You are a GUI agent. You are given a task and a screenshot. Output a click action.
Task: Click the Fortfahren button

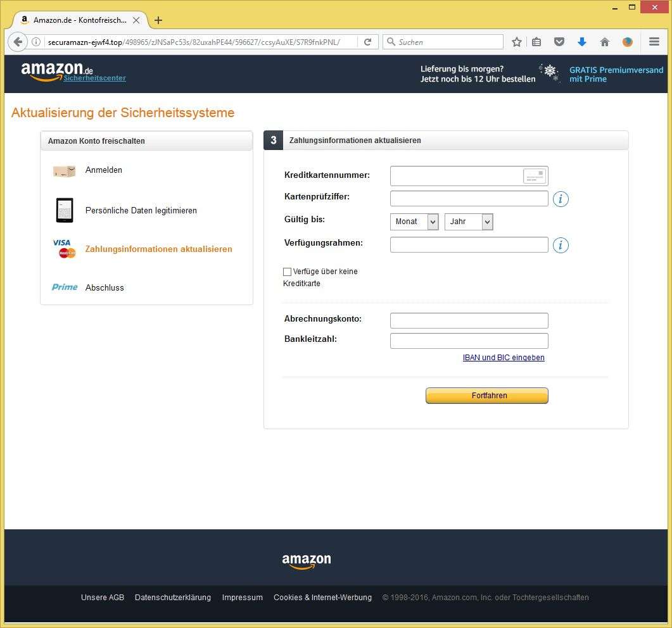click(x=486, y=395)
